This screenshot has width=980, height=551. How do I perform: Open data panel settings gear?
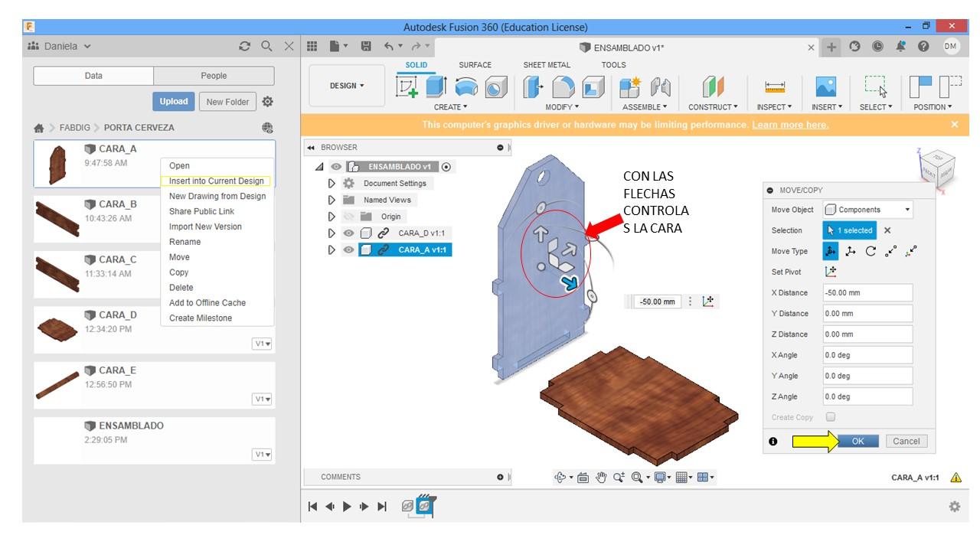pos(267,102)
